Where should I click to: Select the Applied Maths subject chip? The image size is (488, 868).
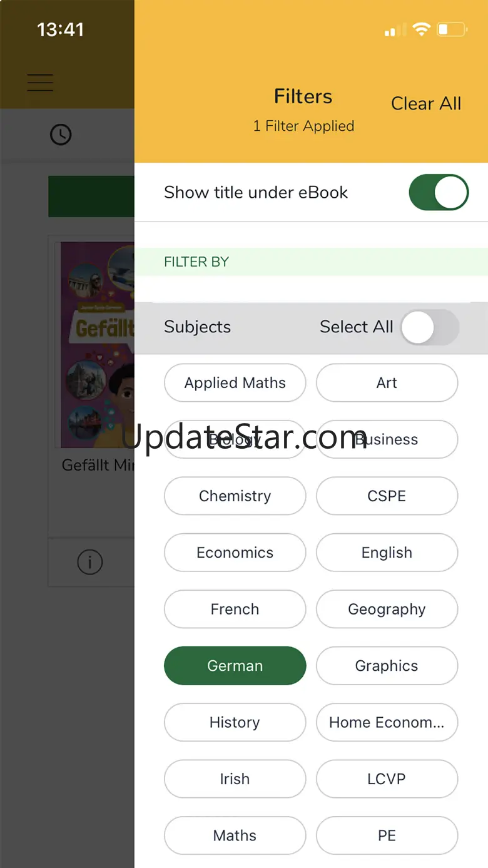[x=235, y=383]
